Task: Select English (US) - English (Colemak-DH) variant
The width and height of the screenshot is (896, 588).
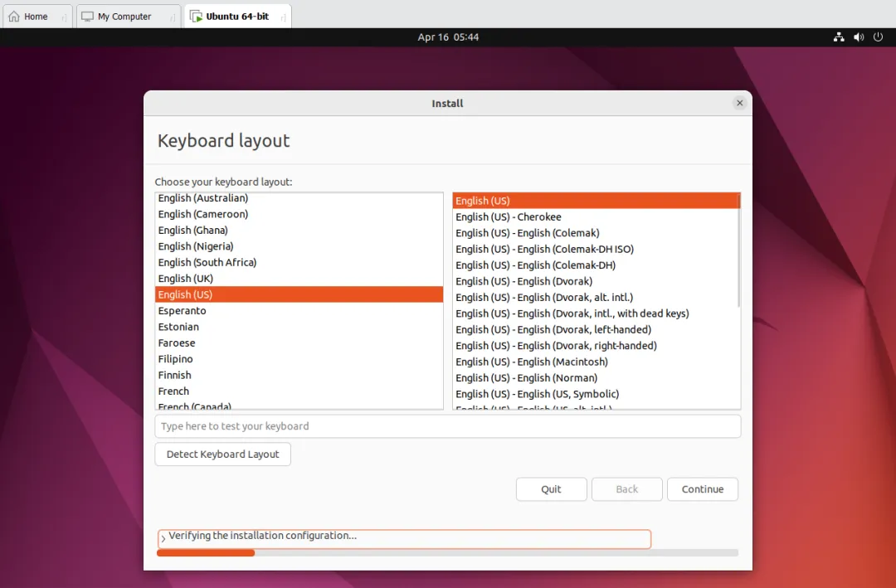Action: coord(595,265)
